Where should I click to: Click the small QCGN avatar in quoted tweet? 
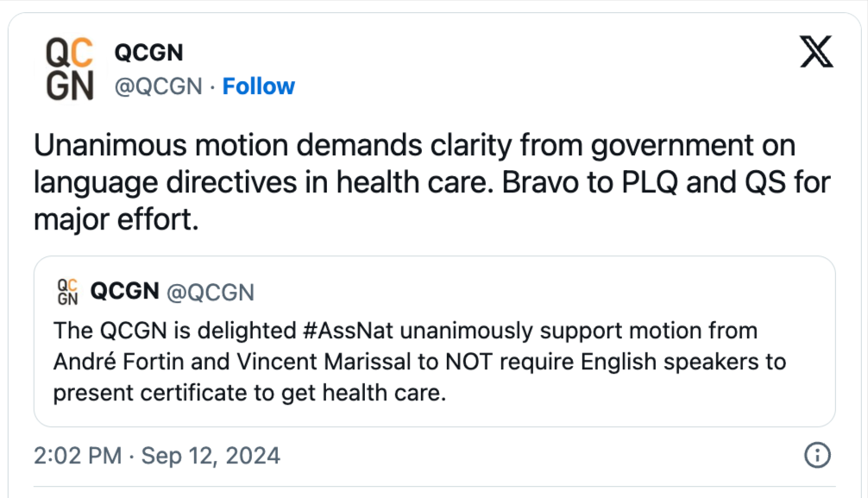point(67,292)
